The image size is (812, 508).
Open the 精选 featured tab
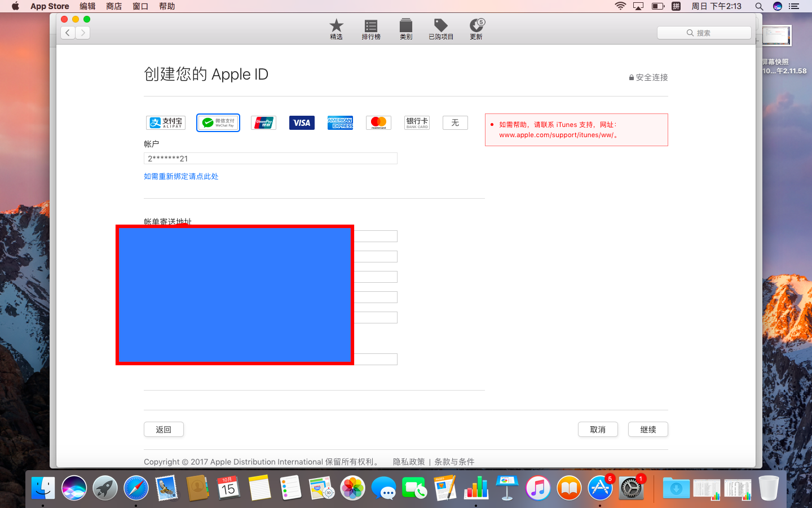336,29
